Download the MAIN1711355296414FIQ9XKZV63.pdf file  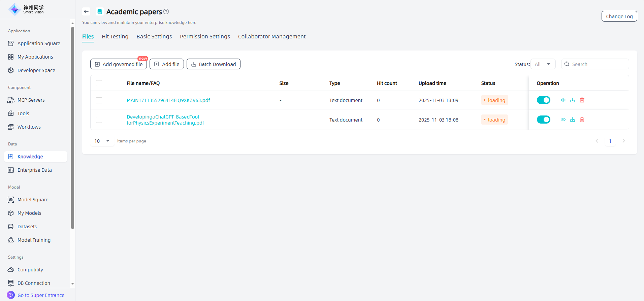[x=572, y=100]
